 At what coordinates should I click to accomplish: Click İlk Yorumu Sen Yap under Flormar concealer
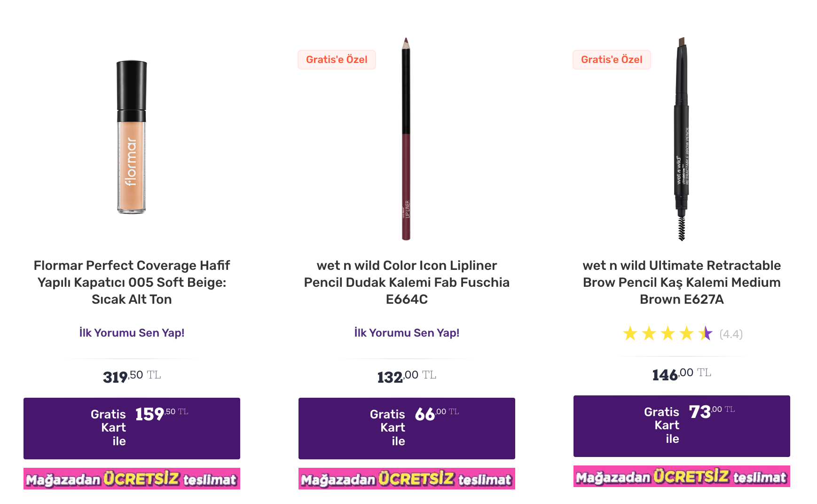click(x=132, y=333)
